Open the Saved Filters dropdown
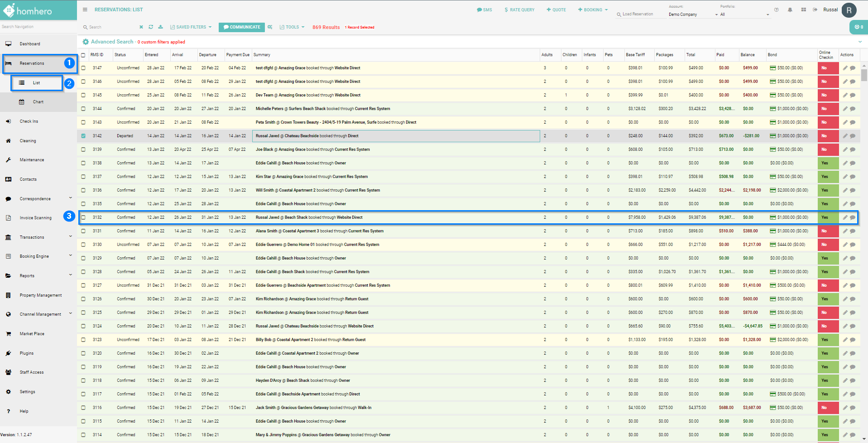The height and width of the screenshot is (443, 868). click(x=191, y=27)
